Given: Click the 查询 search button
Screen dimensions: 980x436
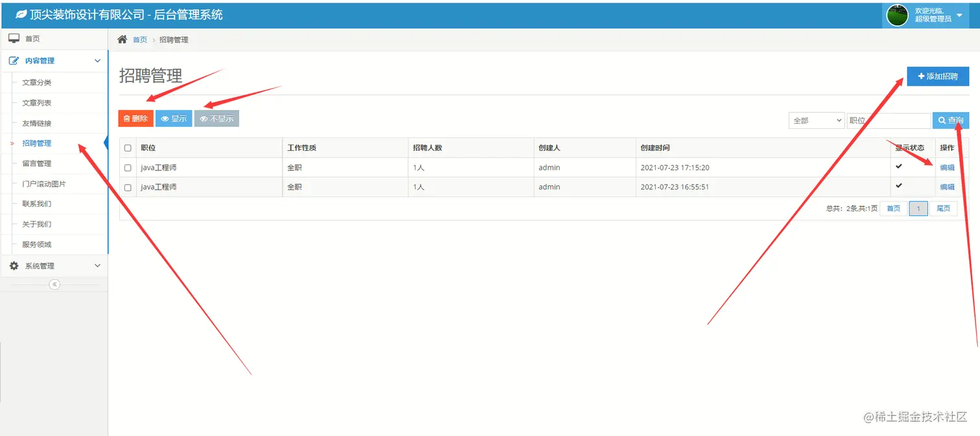Looking at the screenshot, I should [951, 120].
